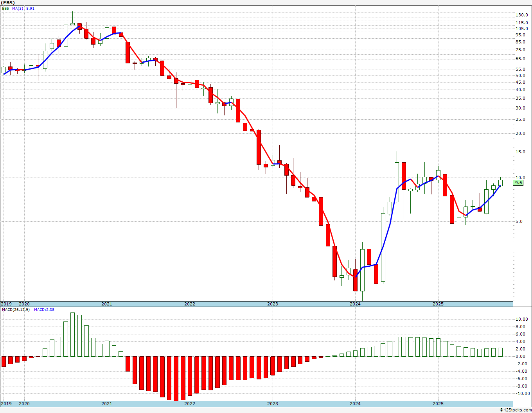Click 2024 on the price chart time axis
Image resolution: width=532 pixels, height=413 pixels.
355,304
